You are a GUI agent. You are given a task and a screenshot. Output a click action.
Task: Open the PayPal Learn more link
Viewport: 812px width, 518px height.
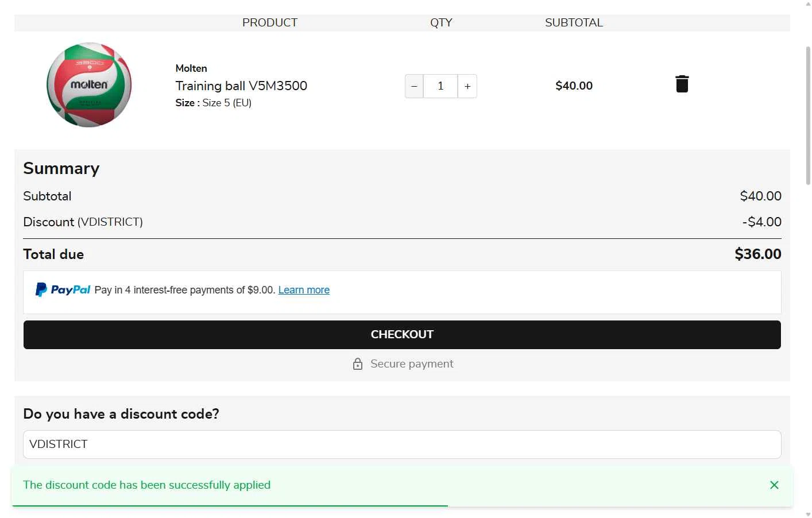(304, 290)
